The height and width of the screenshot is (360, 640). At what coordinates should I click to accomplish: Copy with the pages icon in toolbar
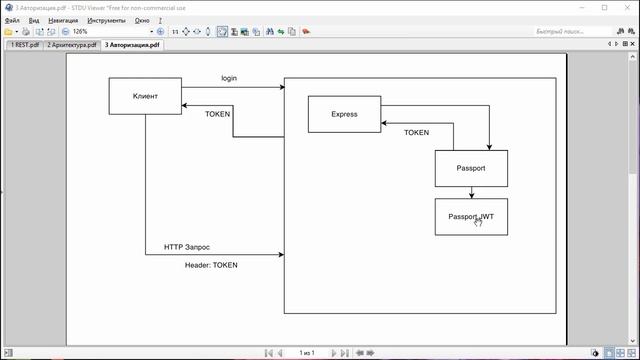[292, 31]
